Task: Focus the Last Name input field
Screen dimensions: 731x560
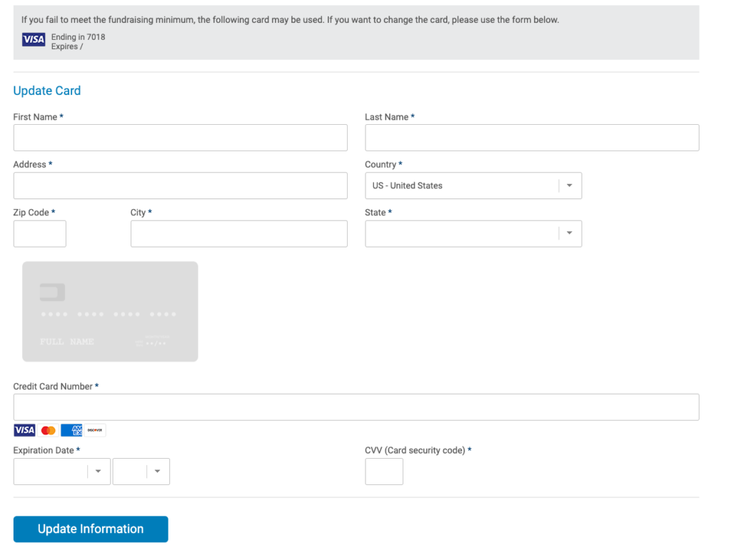Action: [532, 138]
